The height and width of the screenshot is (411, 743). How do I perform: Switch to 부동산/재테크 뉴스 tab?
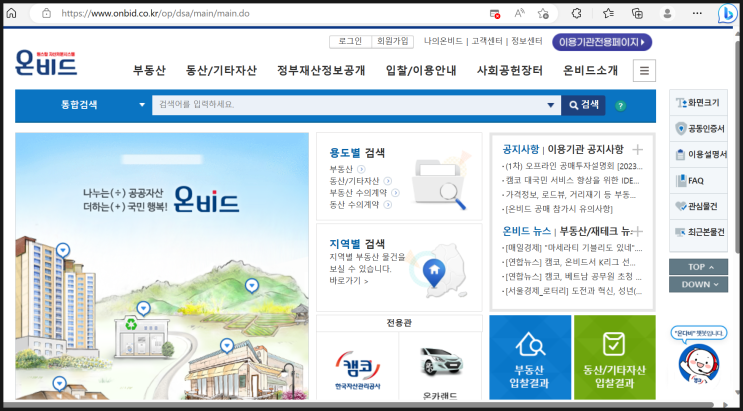[x=595, y=231]
